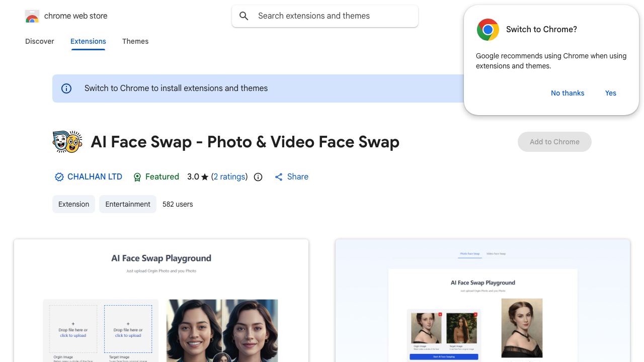Click the extension title AI Face Swap heading

[245, 142]
